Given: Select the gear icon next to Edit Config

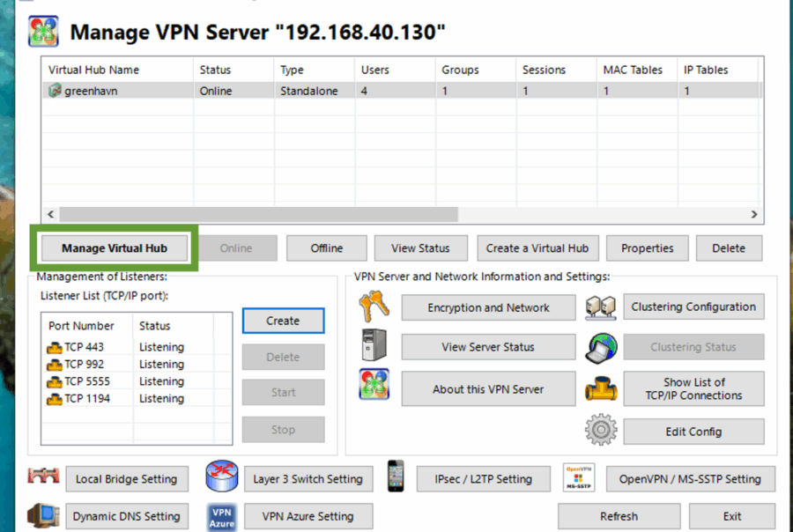Looking at the screenshot, I should coord(600,431).
